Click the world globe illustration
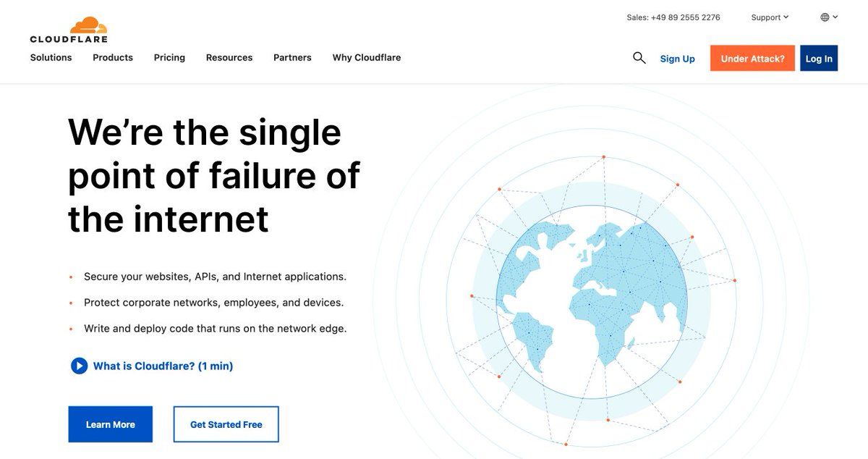This screenshot has width=868, height=459. (592, 302)
